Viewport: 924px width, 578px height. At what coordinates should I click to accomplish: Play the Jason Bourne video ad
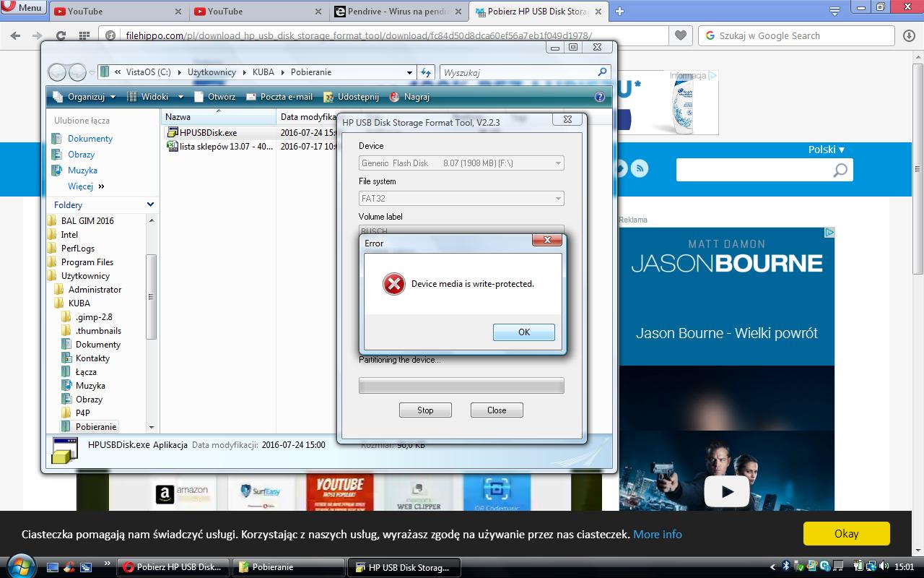pyautogui.click(x=726, y=492)
